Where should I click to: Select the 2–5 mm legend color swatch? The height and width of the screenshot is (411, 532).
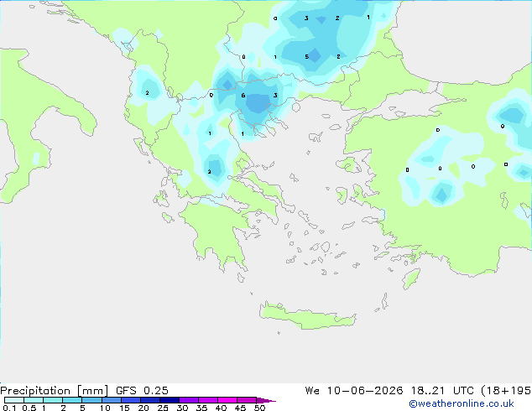pos(72,400)
